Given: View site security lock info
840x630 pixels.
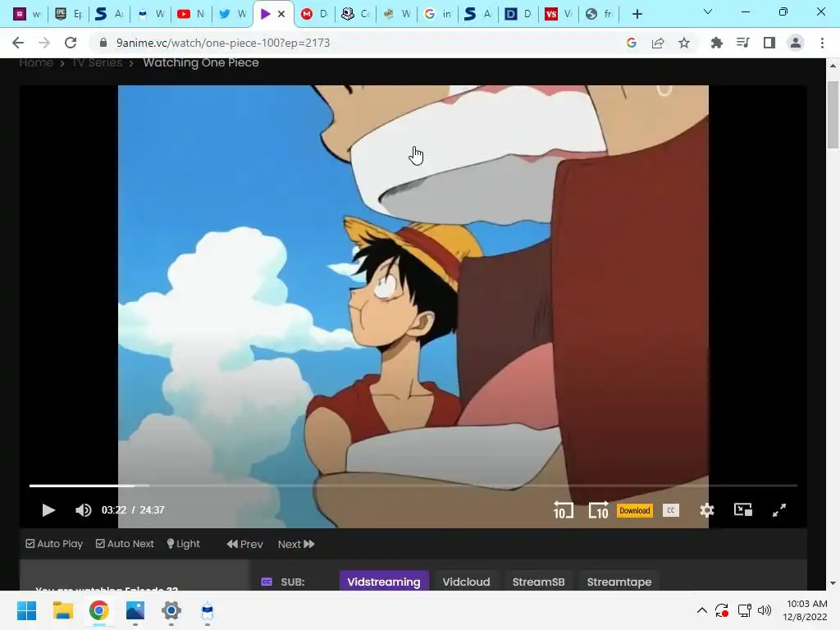Looking at the screenshot, I should [103, 43].
